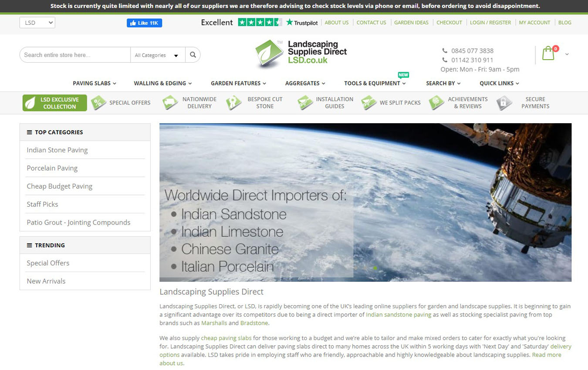Click the search magnifier icon
588x370 pixels.
click(193, 55)
